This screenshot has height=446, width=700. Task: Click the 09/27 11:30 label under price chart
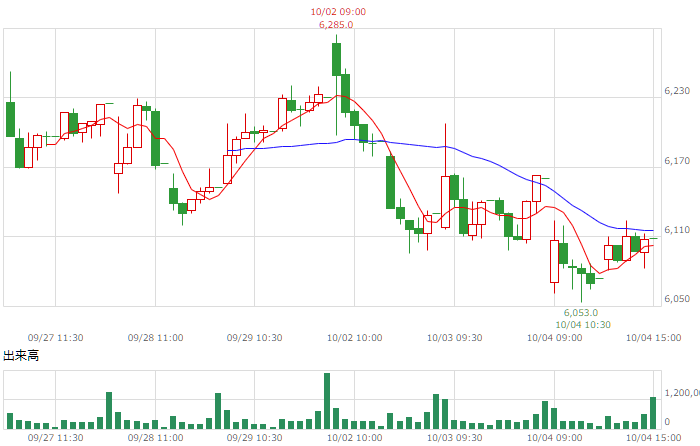tap(55, 338)
